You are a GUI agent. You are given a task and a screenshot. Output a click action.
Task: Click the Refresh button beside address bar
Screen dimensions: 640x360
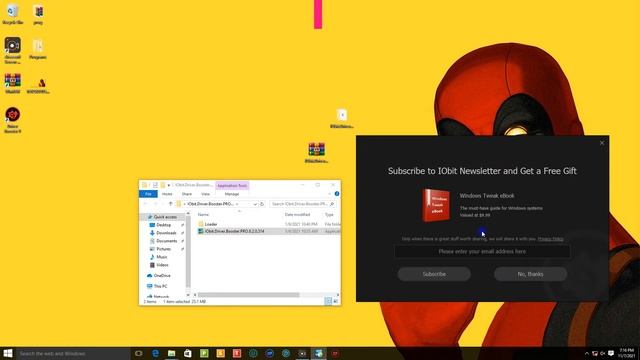click(262, 204)
